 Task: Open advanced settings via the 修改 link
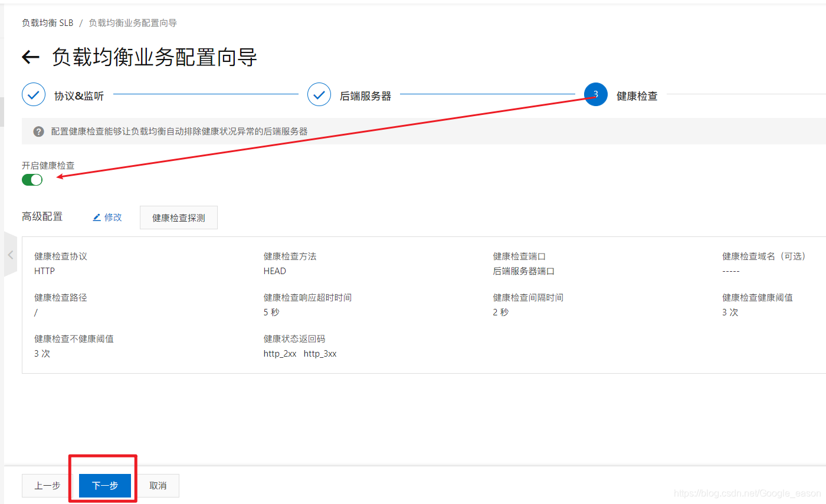pyautogui.click(x=111, y=217)
